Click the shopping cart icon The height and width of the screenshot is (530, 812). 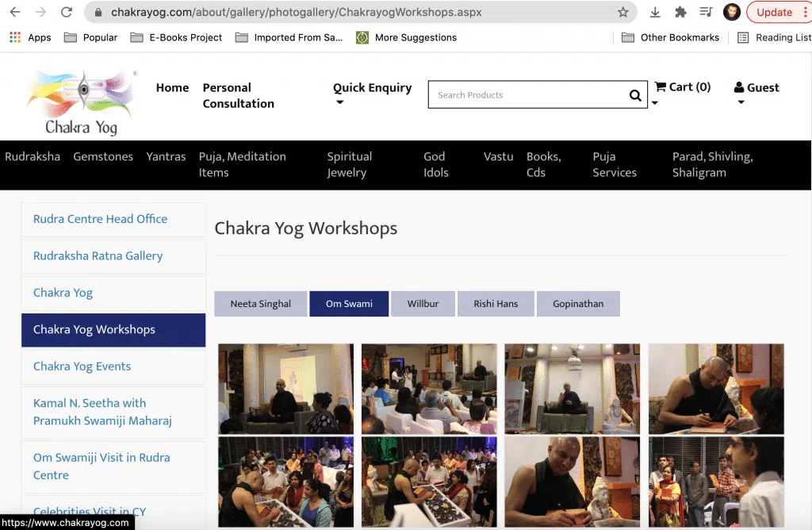click(661, 86)
